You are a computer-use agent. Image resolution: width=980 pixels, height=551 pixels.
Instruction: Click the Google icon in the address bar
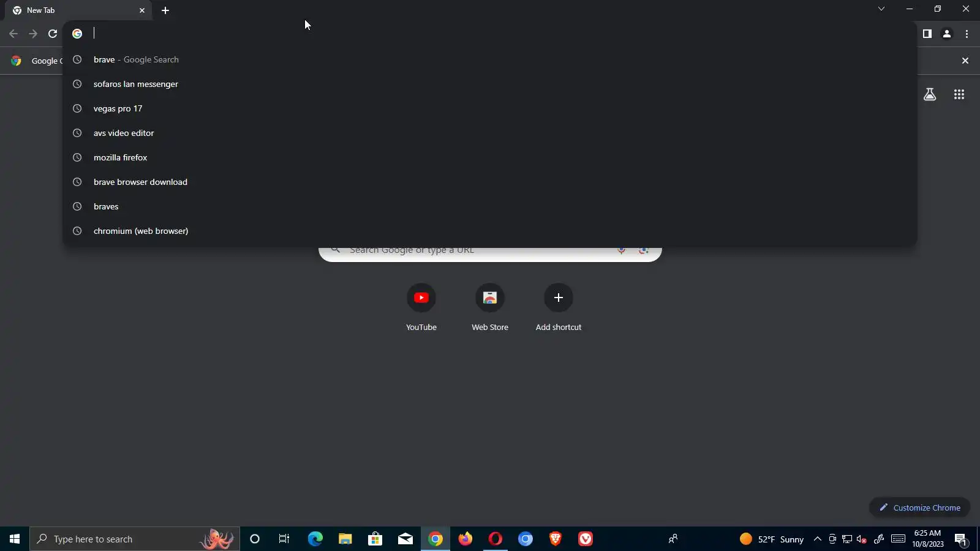77,34
